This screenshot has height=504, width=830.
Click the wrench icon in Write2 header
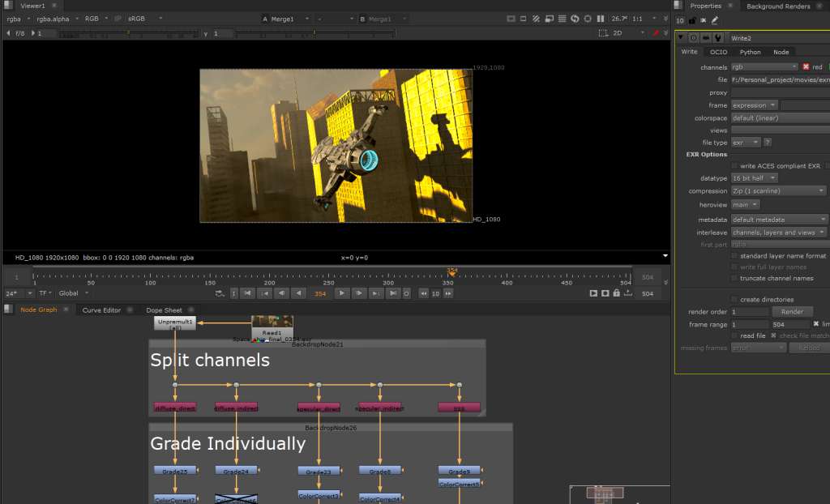tap(718, 38)
